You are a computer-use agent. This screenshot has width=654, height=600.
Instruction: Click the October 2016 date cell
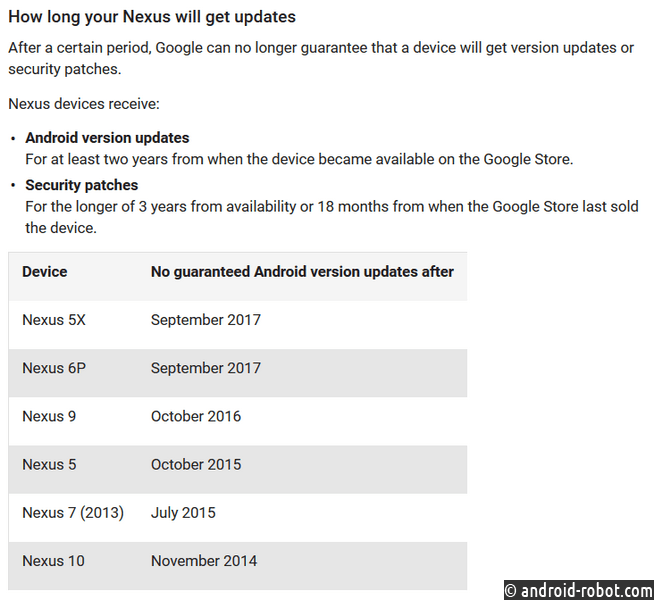(x=196, y=416)
